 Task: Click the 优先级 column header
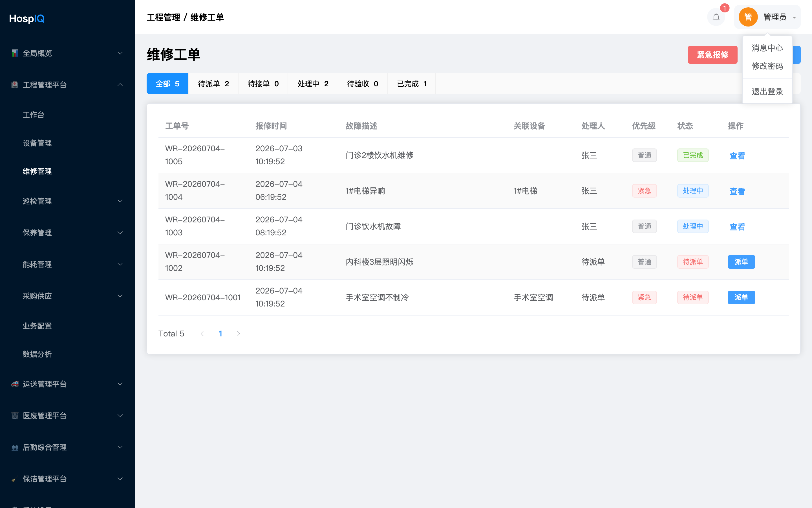[x=644, y=126]
